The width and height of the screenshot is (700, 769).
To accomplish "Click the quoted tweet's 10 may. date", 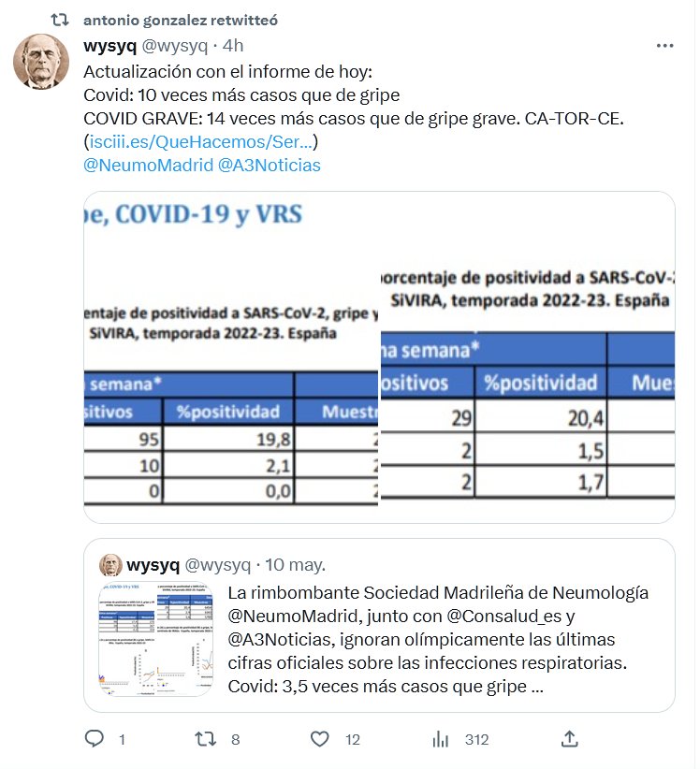I will [295, 565].
